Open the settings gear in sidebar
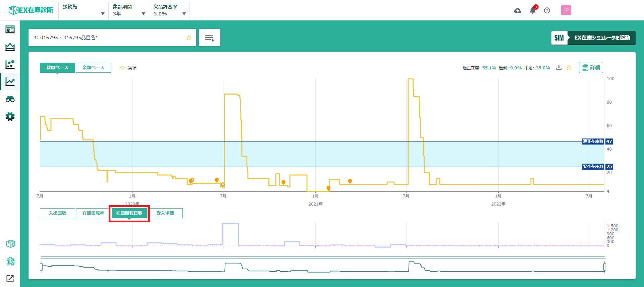 tap(10, 117)
